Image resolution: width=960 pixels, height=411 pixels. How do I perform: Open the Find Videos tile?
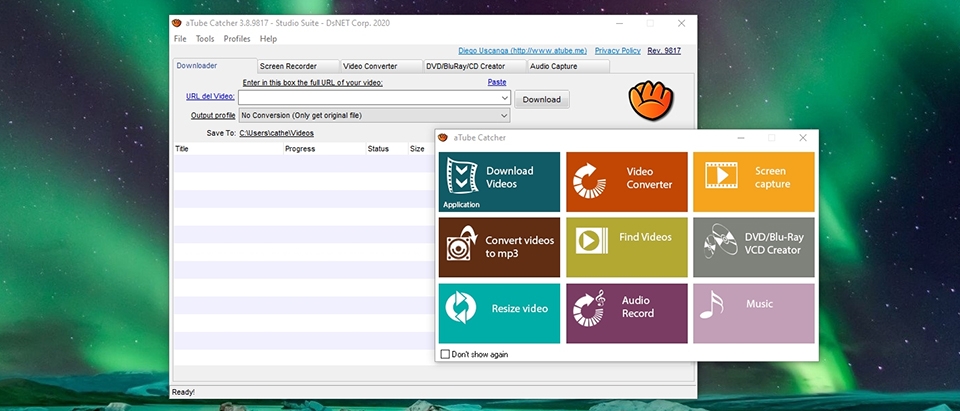627,247
